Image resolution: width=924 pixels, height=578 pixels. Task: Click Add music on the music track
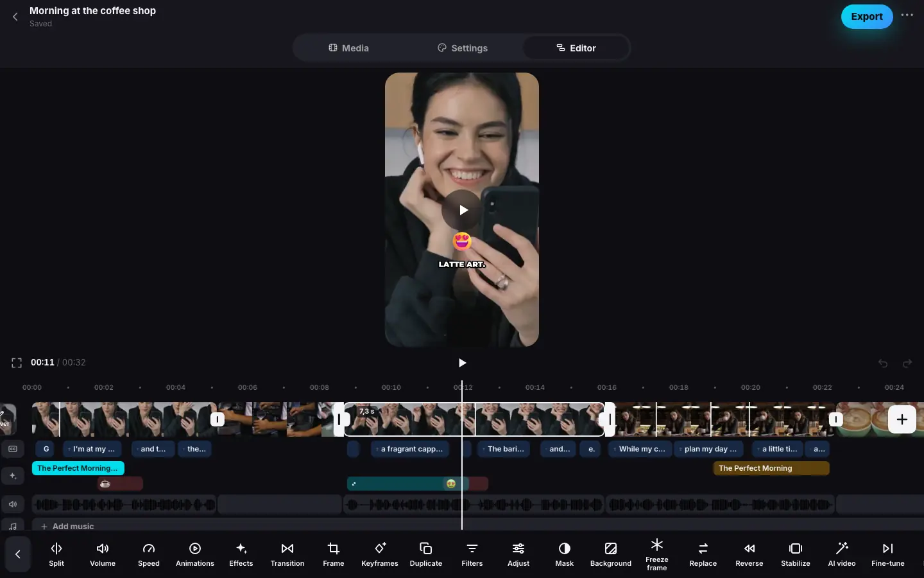click(67, 526)
